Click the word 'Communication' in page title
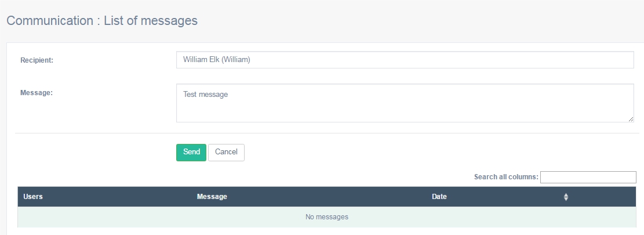Viewport: 644px width, 235px height. pyautogui.click(x=50, y=20)
